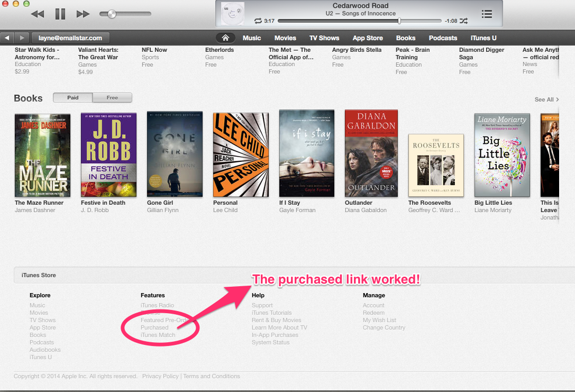
Task: Open the Up Next list icon
Action: (487, 14)
